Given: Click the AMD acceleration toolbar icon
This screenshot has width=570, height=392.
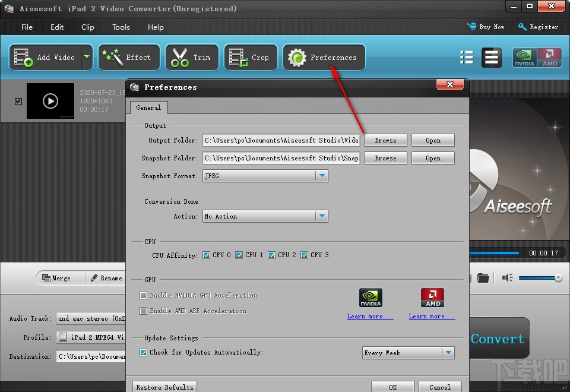Looking at the screenshot, I should pyautogui.click(x=550, y=58).
